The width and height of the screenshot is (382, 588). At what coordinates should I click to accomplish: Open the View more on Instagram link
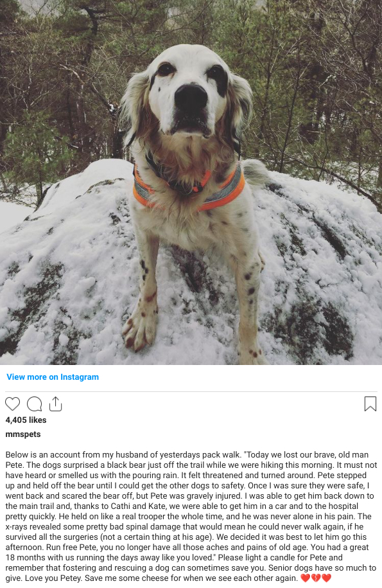point(53,377)
